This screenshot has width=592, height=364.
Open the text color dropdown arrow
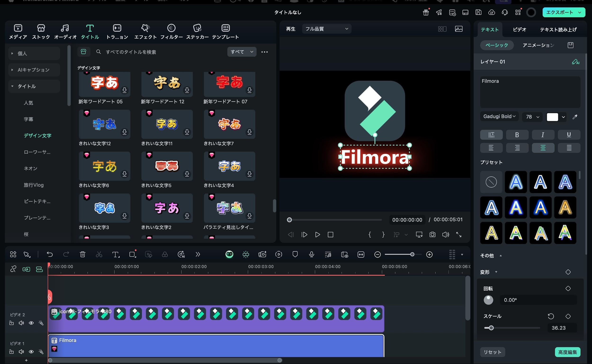click(563, 117)
